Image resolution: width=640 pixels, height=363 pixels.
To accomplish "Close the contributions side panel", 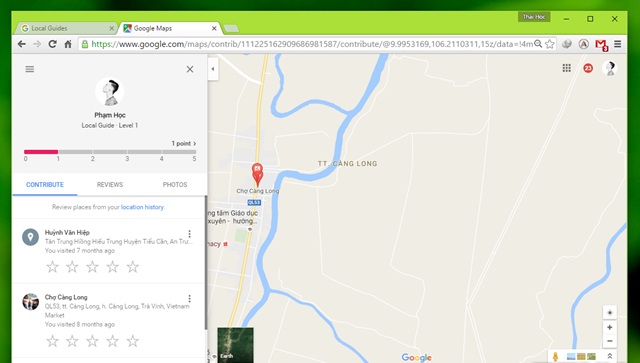I will [x=190, y=69].
